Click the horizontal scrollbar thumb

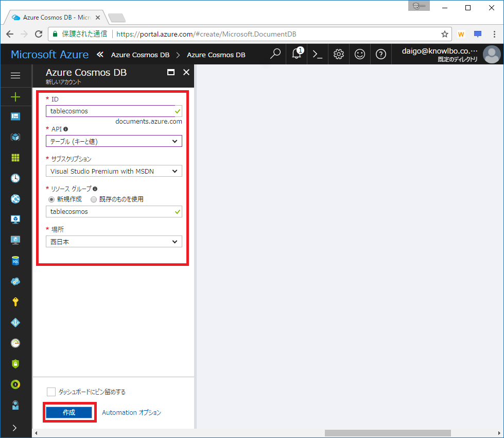coord(387,433)
